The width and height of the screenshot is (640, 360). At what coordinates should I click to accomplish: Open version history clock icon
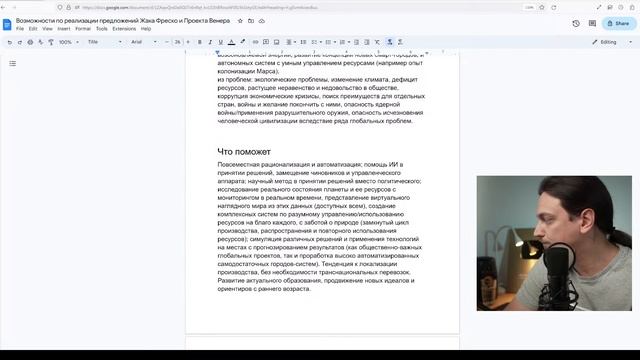(576, 24)
